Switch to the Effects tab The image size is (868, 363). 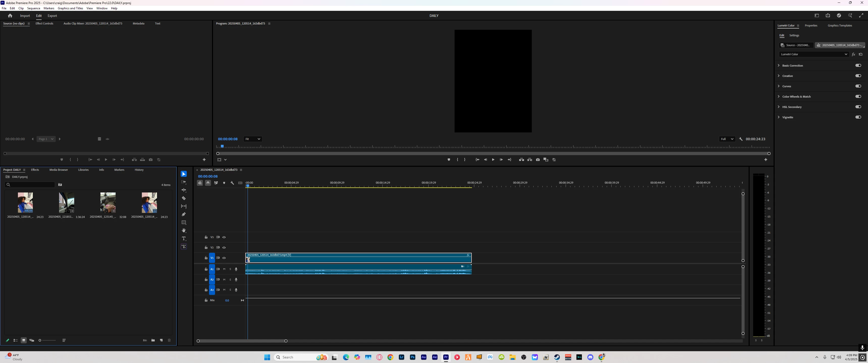tap(35, 170)
